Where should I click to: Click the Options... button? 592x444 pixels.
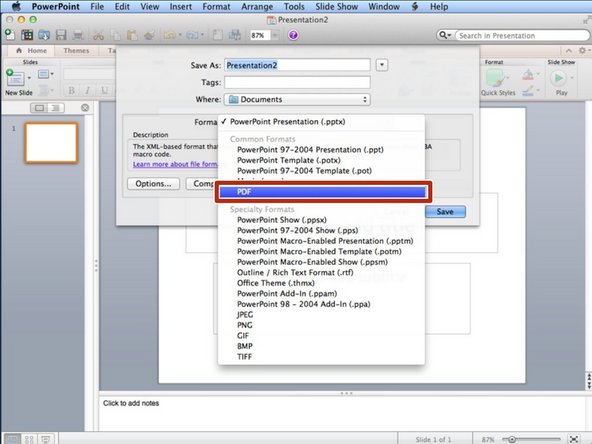pos(153,184)
